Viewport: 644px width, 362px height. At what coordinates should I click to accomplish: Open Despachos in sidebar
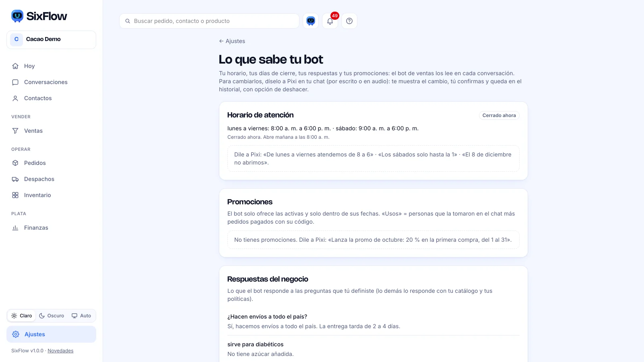(51, 179)
